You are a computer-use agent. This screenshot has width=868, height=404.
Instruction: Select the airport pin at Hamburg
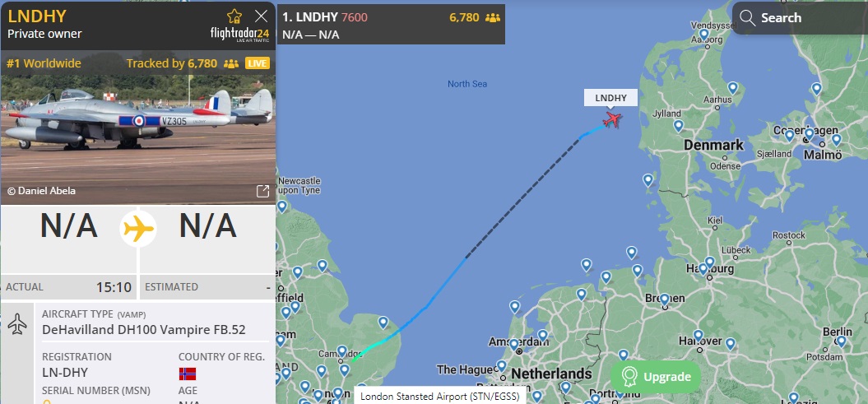pyautogui.click(x=703, y=269)
